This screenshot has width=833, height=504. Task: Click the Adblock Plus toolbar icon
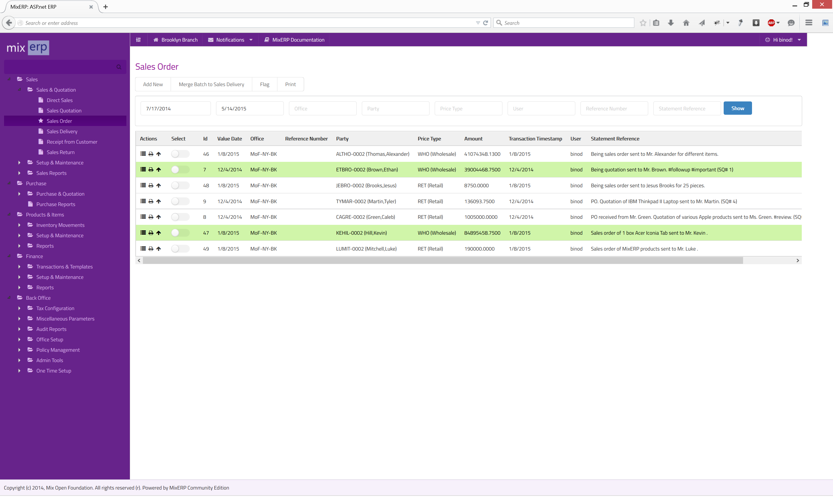tap(771, 23)
